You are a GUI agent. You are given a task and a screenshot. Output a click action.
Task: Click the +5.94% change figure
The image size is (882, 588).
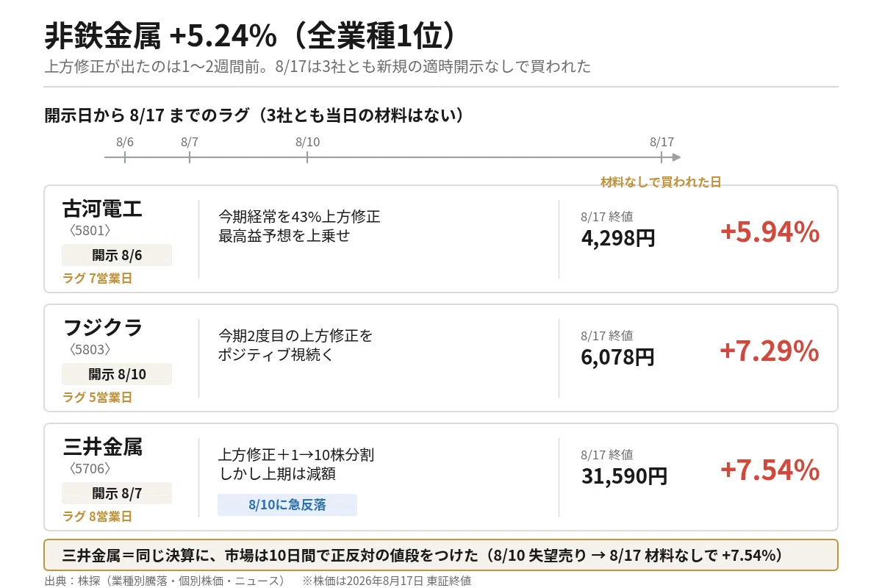point(770,232)
